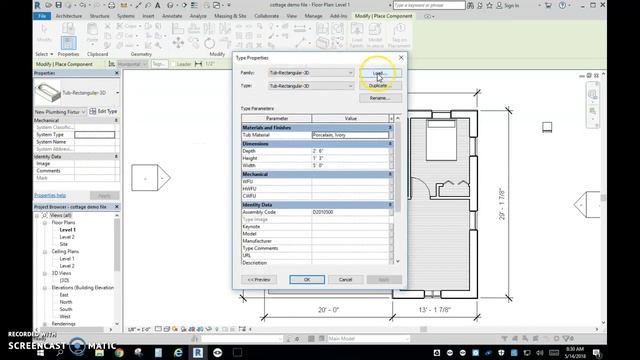Switch to the Structure ribbon tab
This screenshot has width=640, height=360.
click(99, 16)
